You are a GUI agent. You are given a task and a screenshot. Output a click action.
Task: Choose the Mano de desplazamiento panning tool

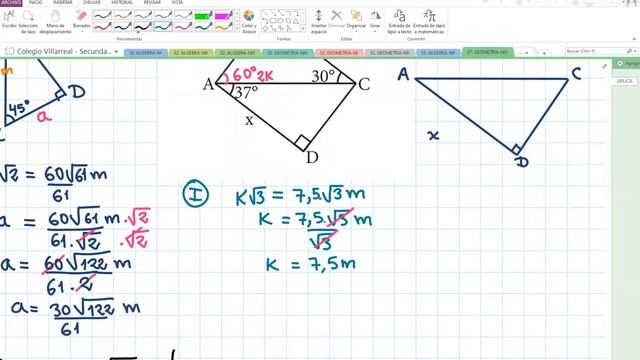(55, 21)
